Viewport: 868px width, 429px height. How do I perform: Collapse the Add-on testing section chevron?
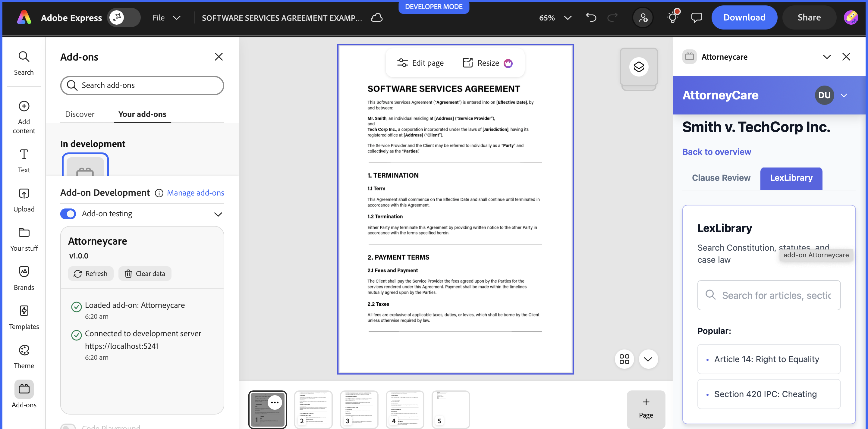(218, 214)
